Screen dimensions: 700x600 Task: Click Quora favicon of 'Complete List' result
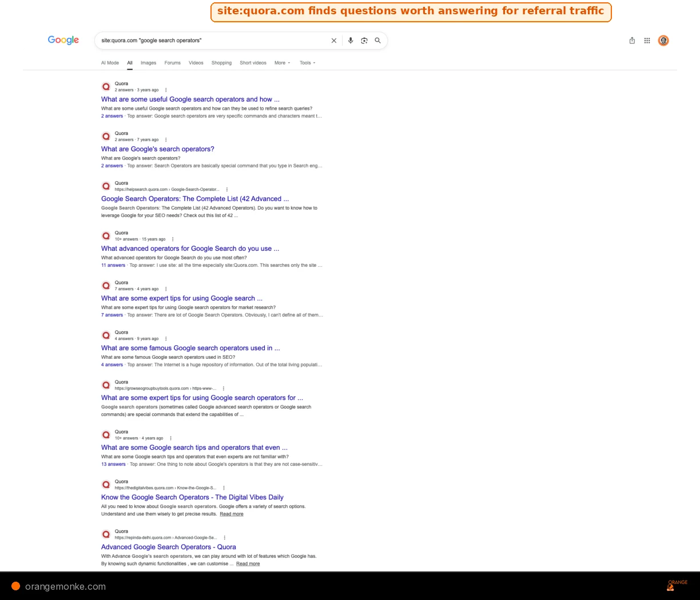(x=106, y=186)
